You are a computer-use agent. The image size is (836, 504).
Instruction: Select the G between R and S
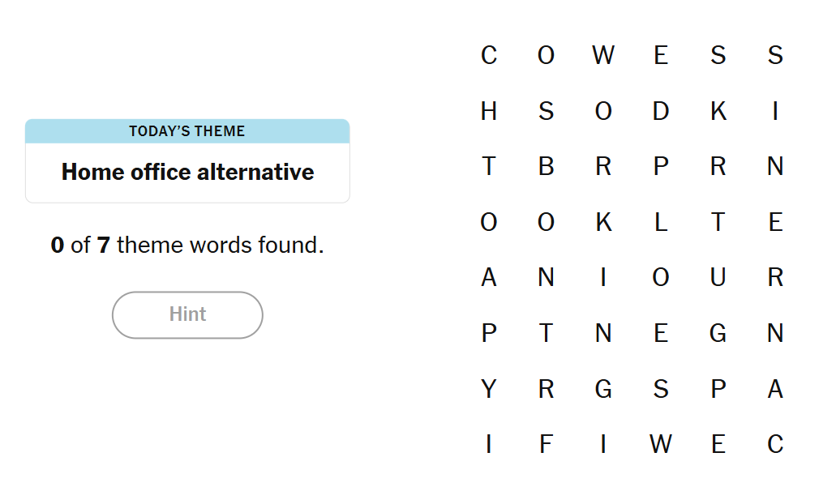(x=603, y=389)
